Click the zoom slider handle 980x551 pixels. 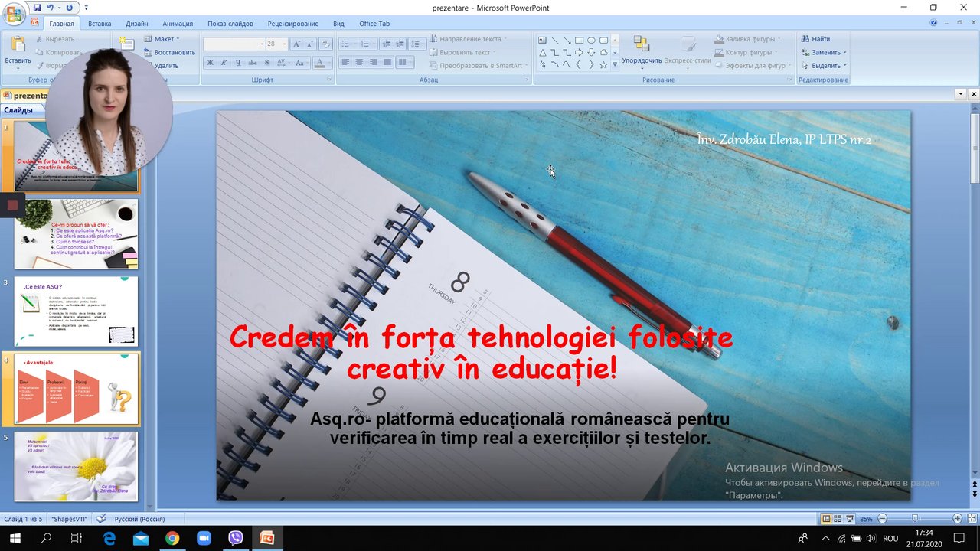[914, 519]
